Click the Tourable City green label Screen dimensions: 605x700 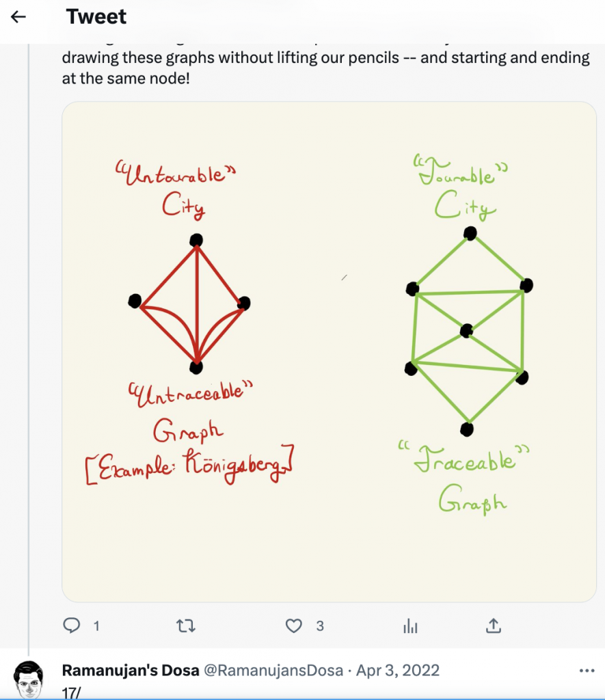click(x=462, y=187)
